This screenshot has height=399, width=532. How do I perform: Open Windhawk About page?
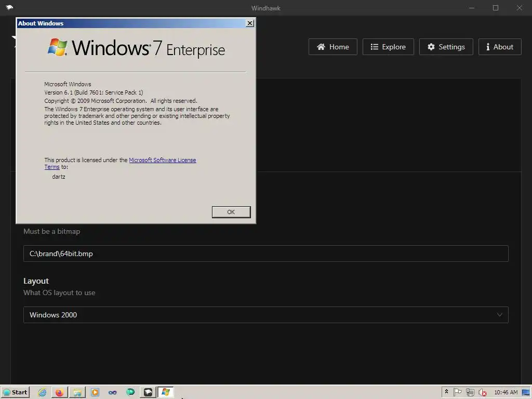pos(500,47)
